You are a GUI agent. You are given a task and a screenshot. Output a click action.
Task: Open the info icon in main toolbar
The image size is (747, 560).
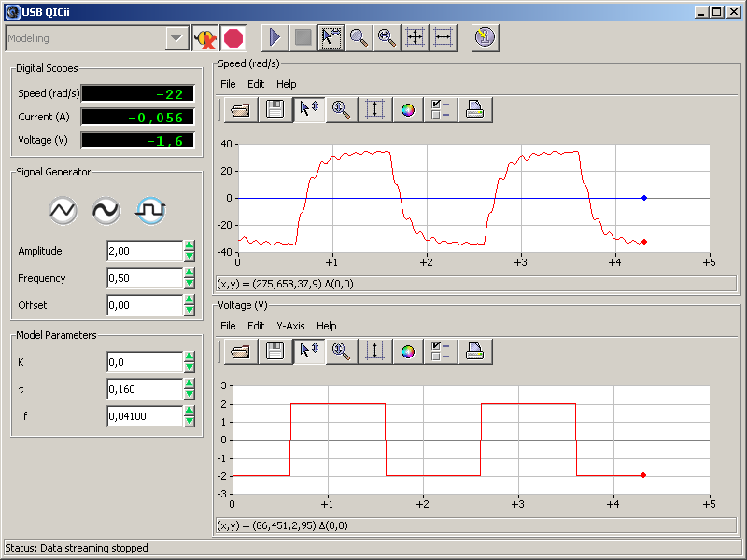[x=485, y=38]
